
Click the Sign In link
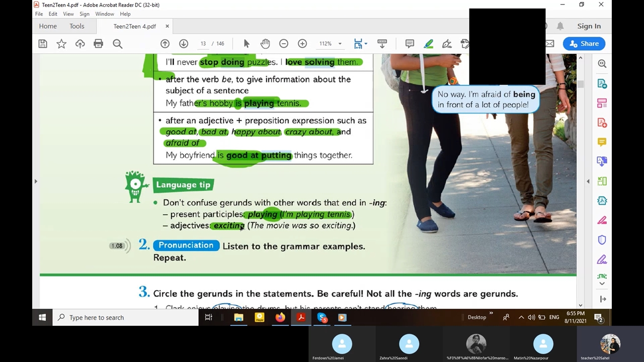click(x=589, y=26)
